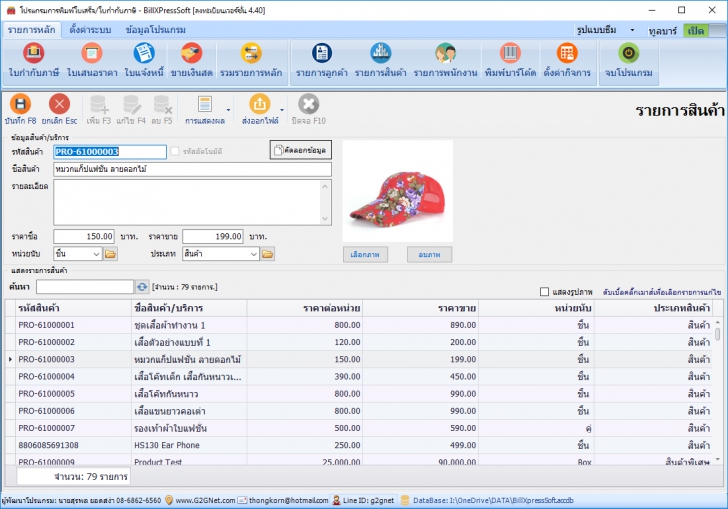The height and width of the screenshot is (509, 728).
Task: Open ใบกำกับภาษี tax invoice icon
Action: point(32,54)
